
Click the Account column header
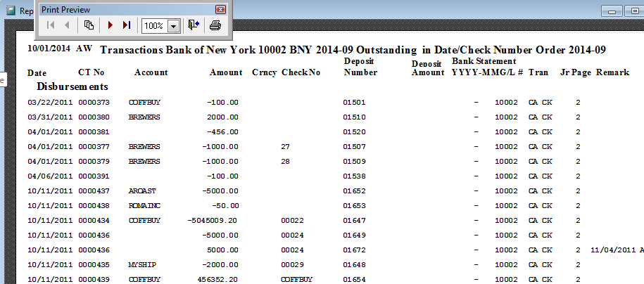[x=151, y=72]
